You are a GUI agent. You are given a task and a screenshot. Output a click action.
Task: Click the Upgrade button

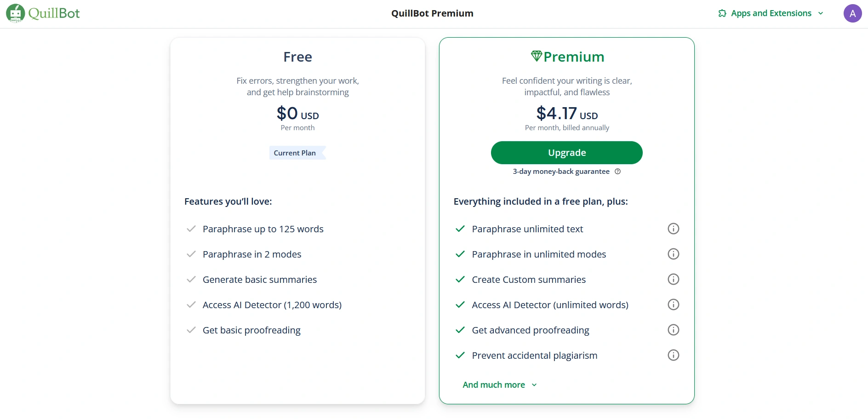pos(566,152)
